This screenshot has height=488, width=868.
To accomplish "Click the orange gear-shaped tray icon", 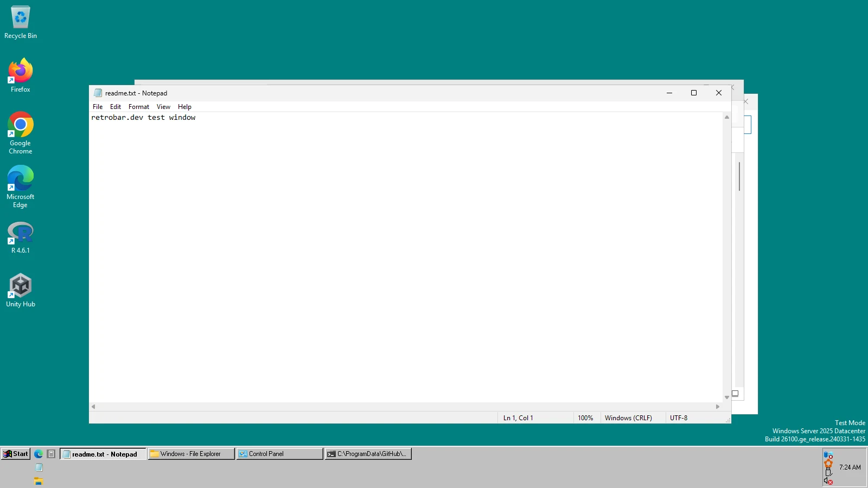I will click(x=828, y=464).
